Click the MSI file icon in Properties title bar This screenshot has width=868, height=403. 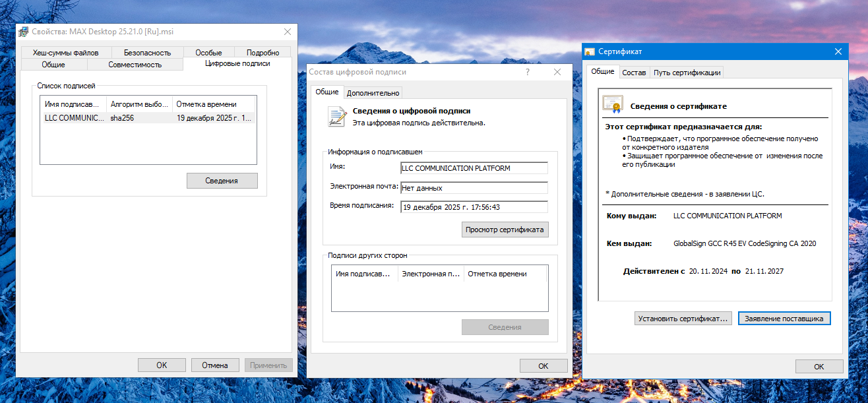[x=24, y=32]
